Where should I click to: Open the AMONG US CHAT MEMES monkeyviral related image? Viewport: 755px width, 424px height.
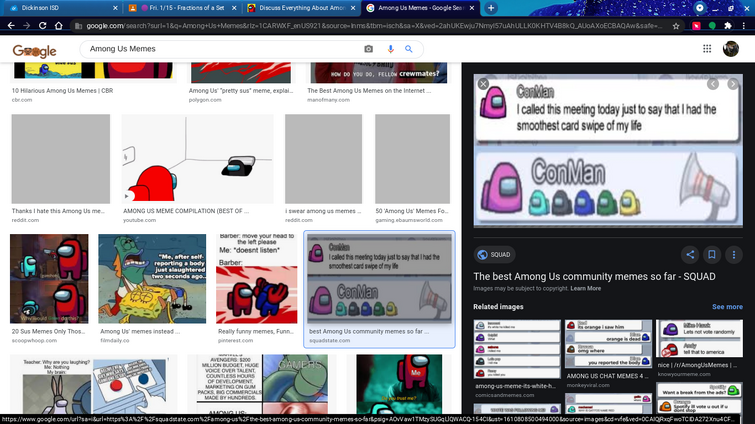608,344
